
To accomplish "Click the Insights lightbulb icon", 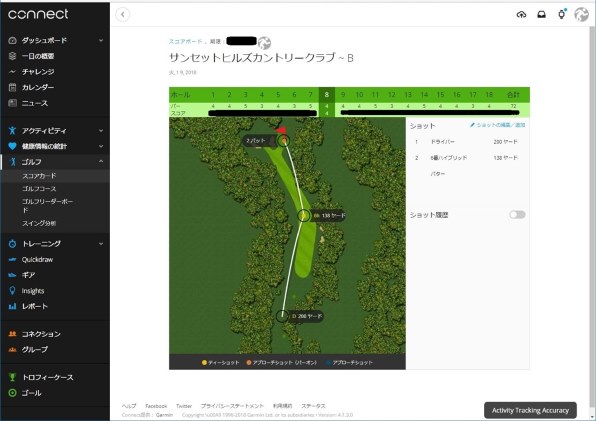I will tap(12, 291).
